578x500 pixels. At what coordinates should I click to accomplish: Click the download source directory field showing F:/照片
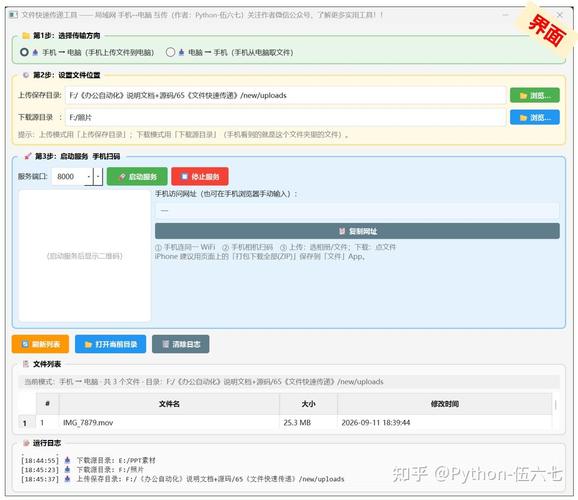[x=286, y=117]
